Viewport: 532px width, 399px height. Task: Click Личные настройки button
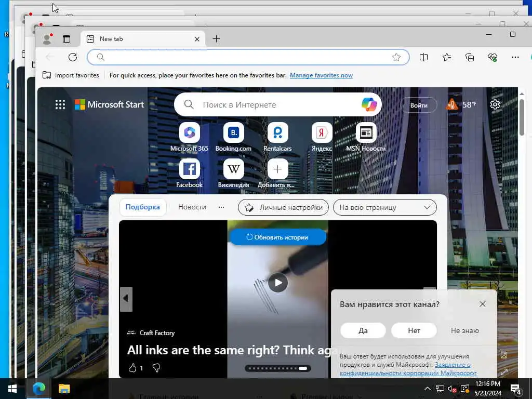283,207
